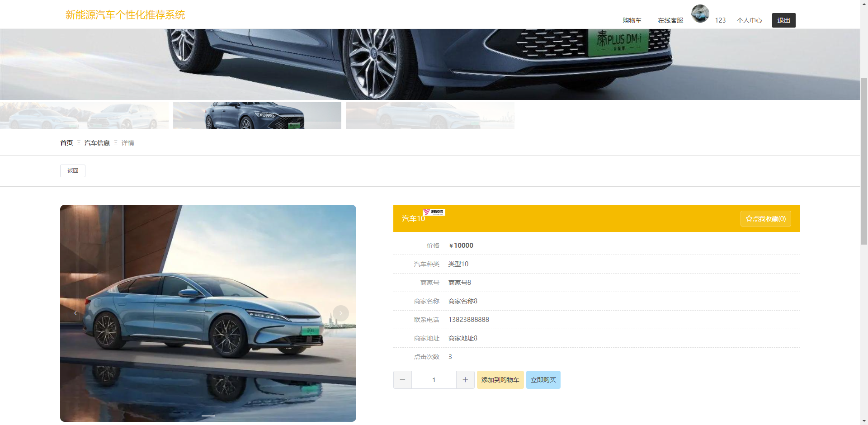Select the dark blue sedan thumbnail

[257, 115]
